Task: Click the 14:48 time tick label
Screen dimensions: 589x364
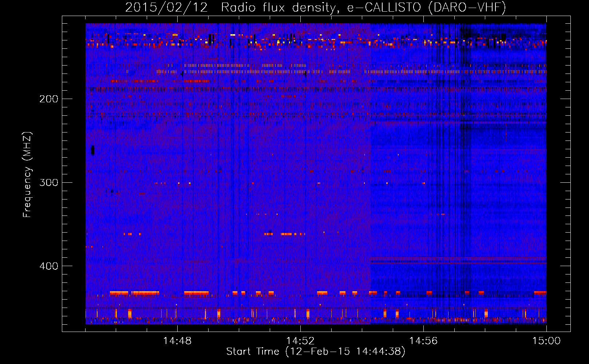Action: pyautogui.click(x=177, y=341)
